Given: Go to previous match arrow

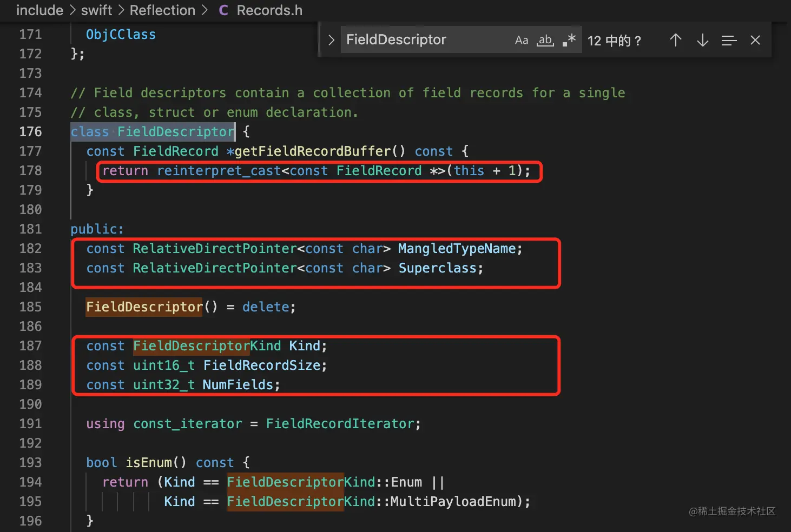Looking at the screenshot, I should point(675,40).
